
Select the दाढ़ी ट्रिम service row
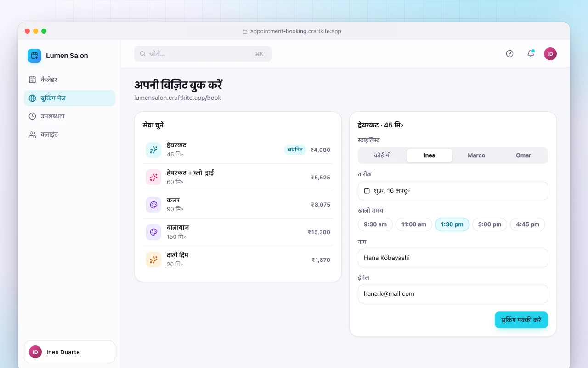point(238,259)
